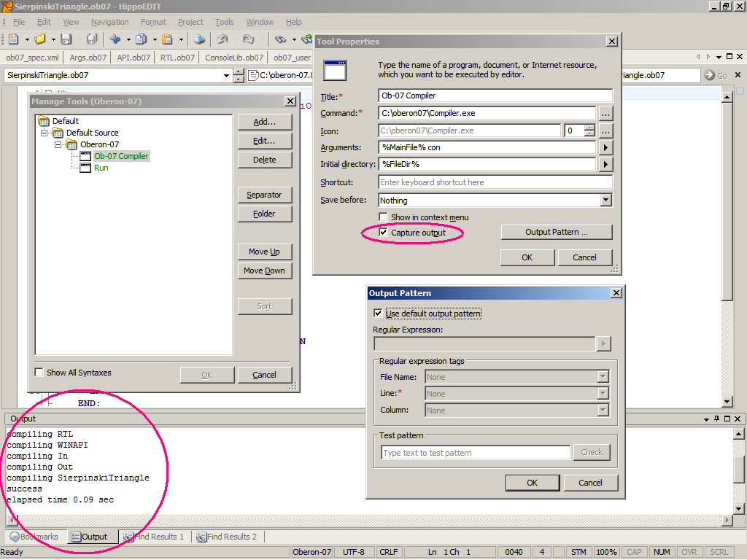Click the Output Pattern button
Viewport: 747px width, 560px height.
tap(556, 233)
